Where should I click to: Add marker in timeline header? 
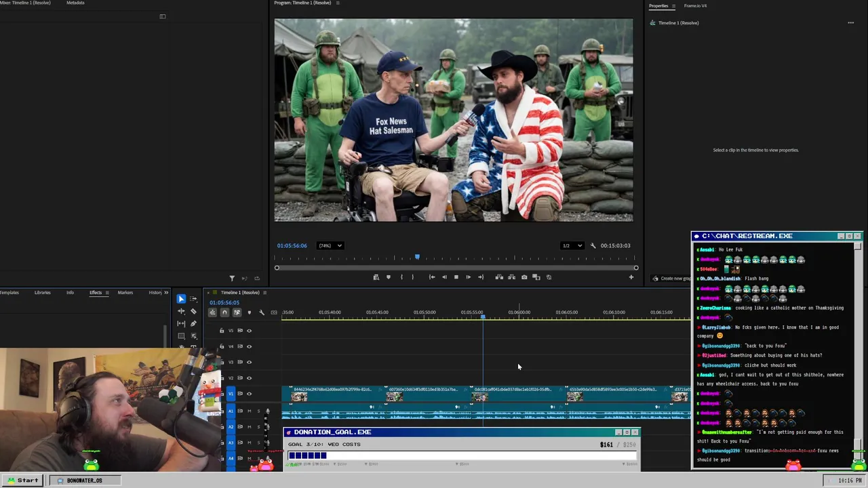249,312
